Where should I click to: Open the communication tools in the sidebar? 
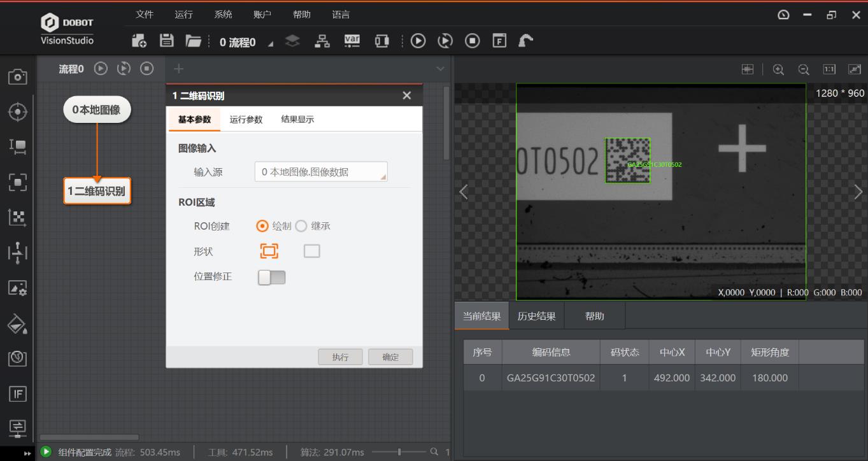coord(18,428)
